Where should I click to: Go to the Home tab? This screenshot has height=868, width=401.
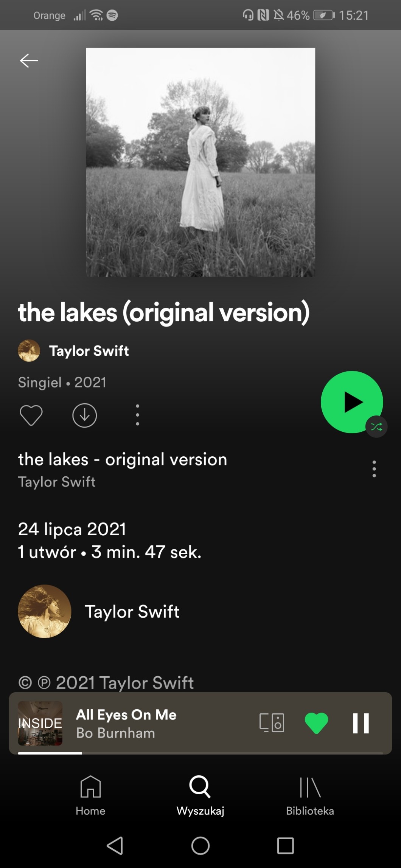coord(90,794)
